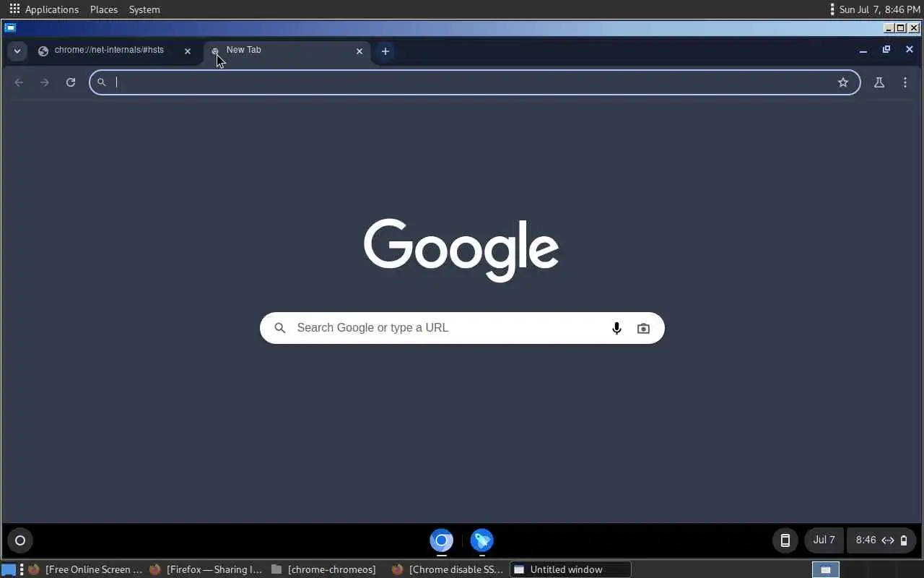Click the network arrows icon in status tray
The height and width of the screenshot is (578, 924).
point(888,540)
